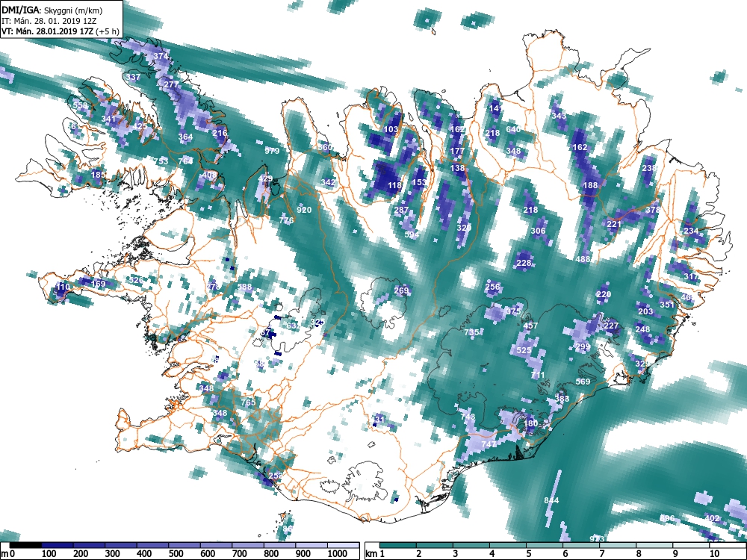This screenshot has width=747, height=560.
Task: Click the visibility value 110
Action: click(x=63, y=287)
